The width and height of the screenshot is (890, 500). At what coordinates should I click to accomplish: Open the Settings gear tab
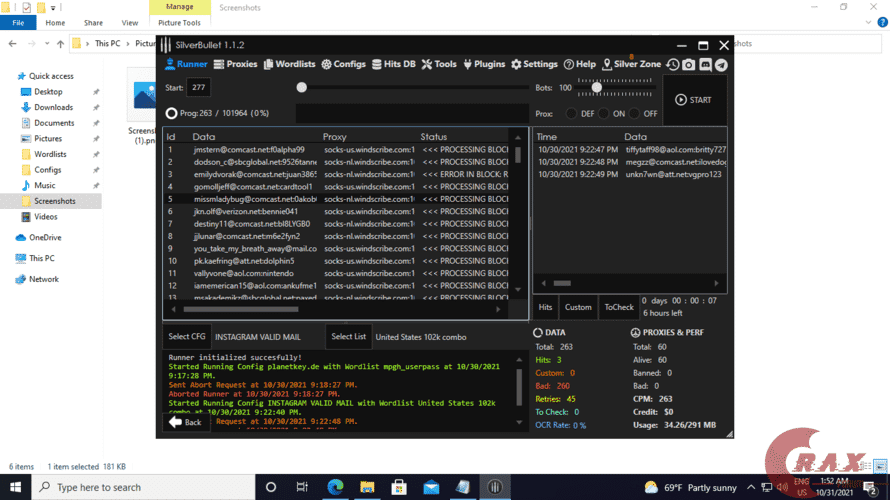(535, 64)
